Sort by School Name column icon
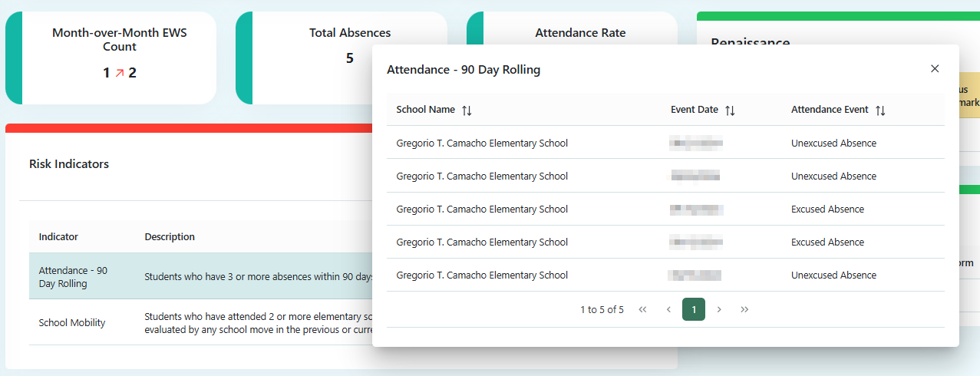Image resolution: width=980 pixels, height=376 pixels. click(467, 110)
